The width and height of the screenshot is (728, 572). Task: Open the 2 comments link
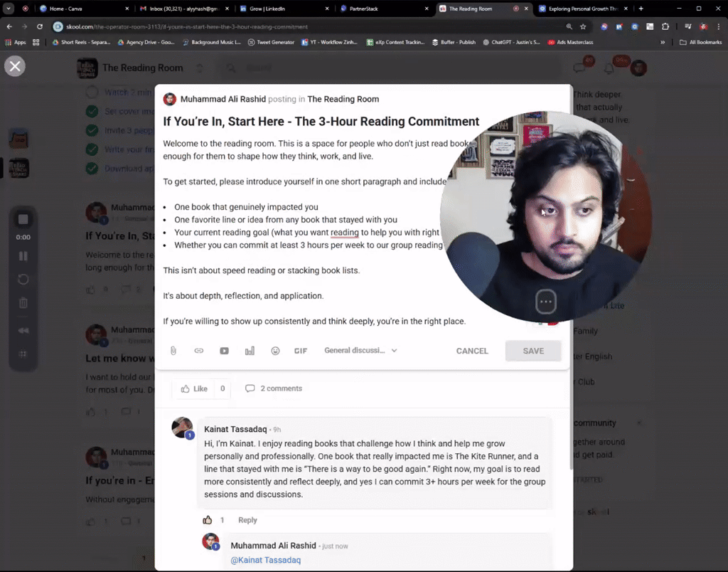tap(274, 388)
